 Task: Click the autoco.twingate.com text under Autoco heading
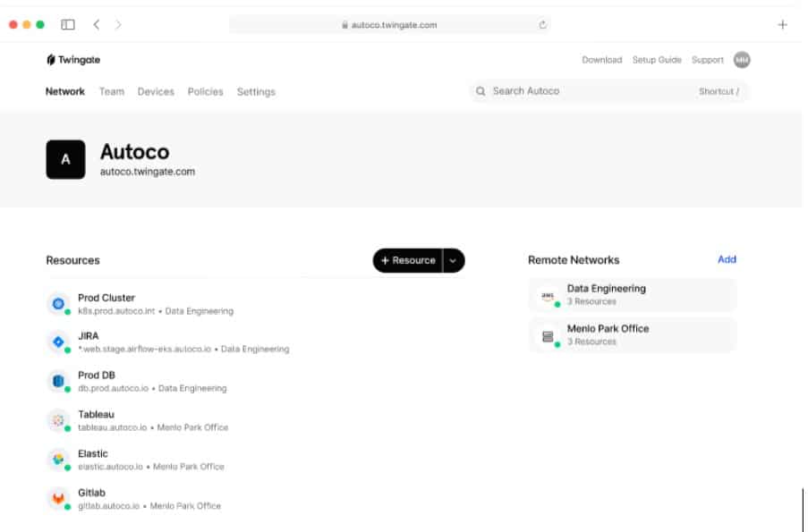(148, 172)
